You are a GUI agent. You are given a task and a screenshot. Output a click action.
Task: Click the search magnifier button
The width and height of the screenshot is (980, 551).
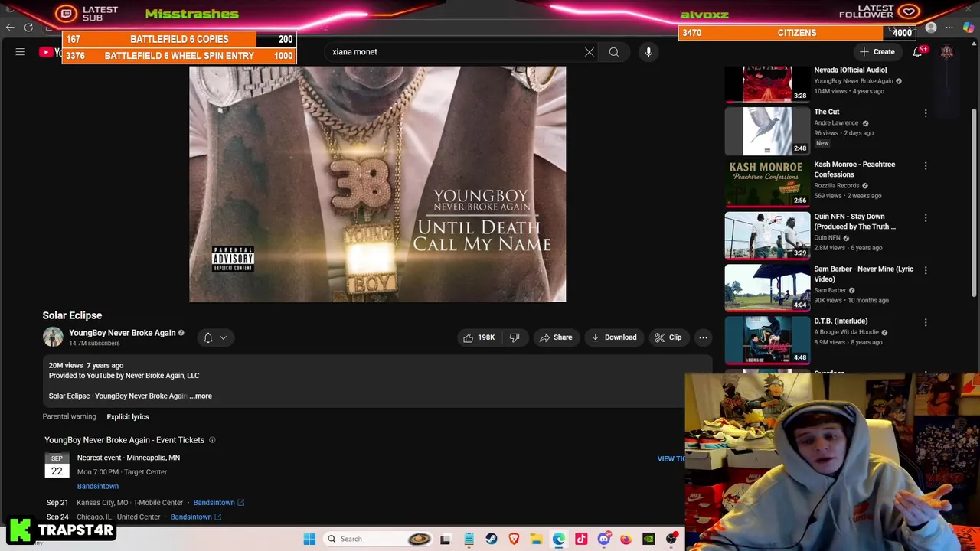[x=614, y=52]
